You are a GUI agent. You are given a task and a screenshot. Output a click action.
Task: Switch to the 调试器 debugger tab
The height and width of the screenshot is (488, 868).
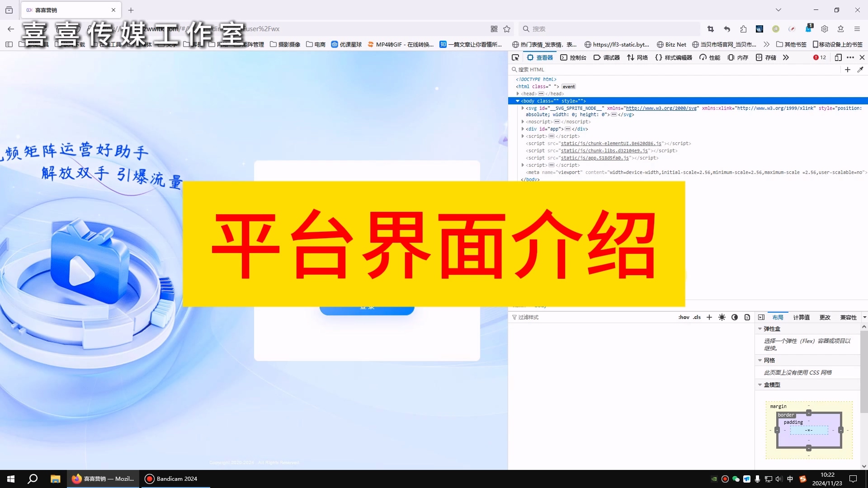click(607, 57)
